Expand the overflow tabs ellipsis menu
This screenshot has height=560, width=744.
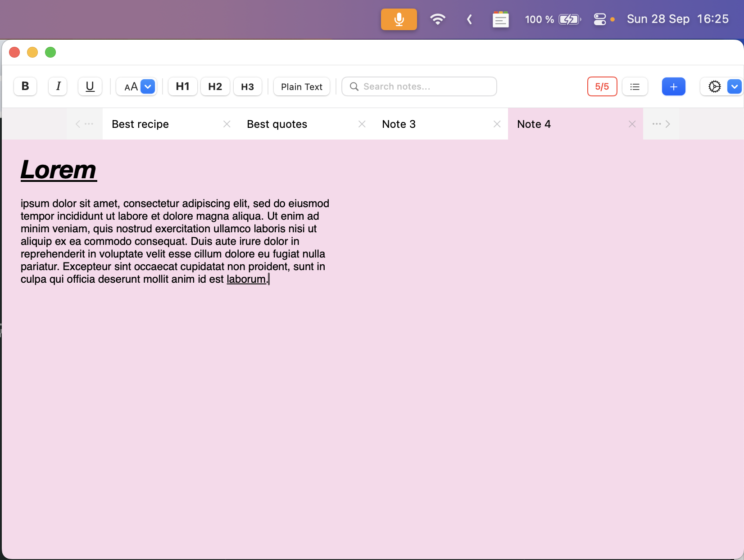(x=657, y=124)
